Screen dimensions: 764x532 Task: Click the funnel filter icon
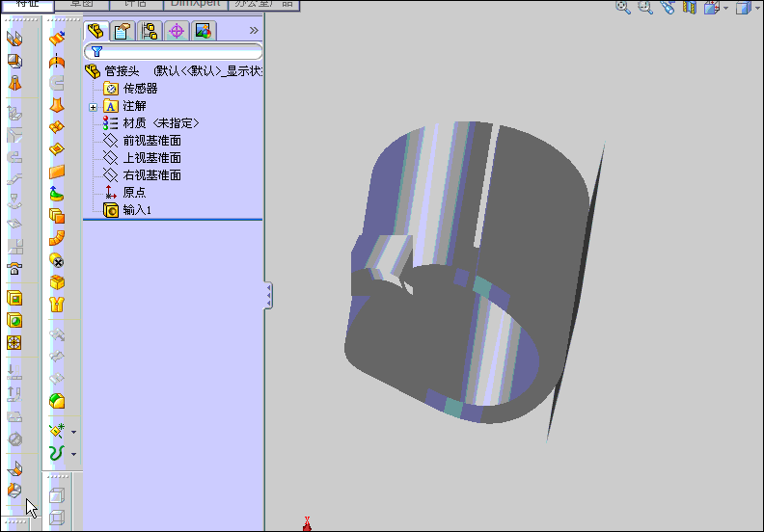pos(97,51)
